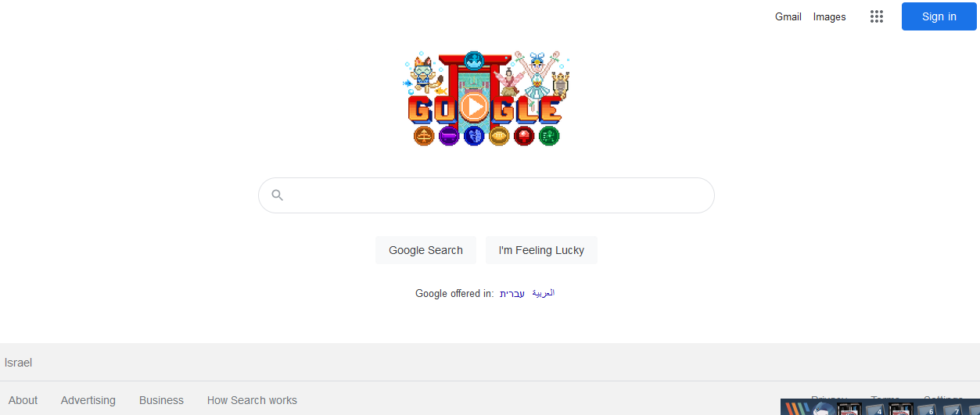Select the purple skateboard badge in the doodle

[449, 137]
